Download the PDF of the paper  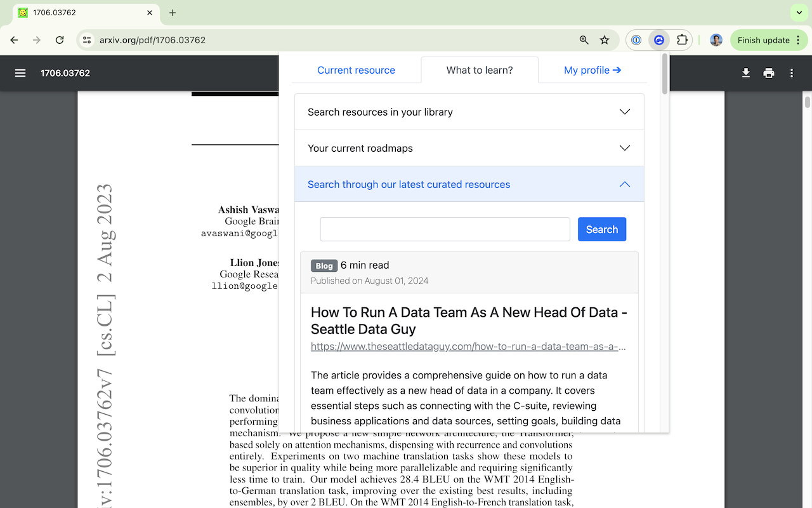coord(745,73)
